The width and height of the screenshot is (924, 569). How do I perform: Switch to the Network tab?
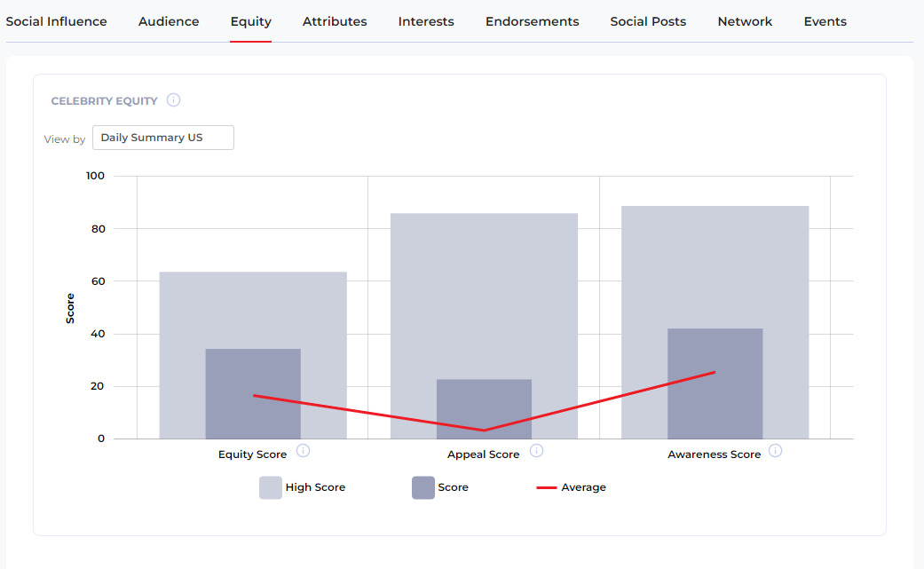tap(745, 21)
